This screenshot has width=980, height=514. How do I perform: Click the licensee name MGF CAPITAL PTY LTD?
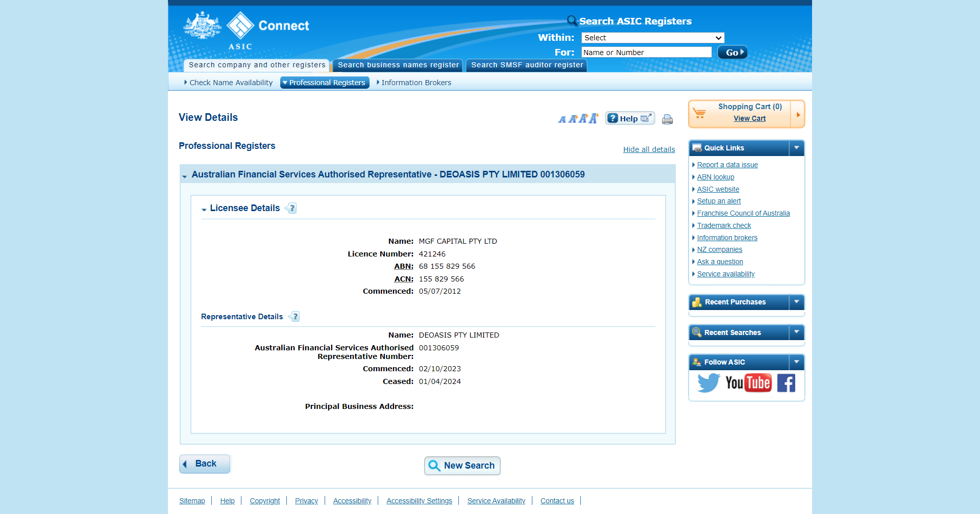458,241
